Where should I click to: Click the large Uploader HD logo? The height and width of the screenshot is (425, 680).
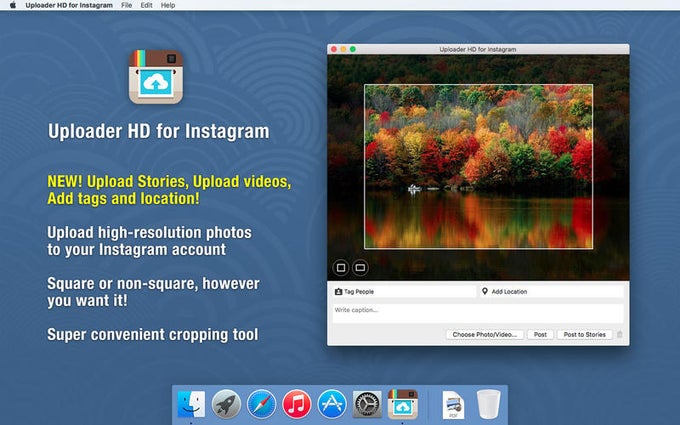point(156,77)
